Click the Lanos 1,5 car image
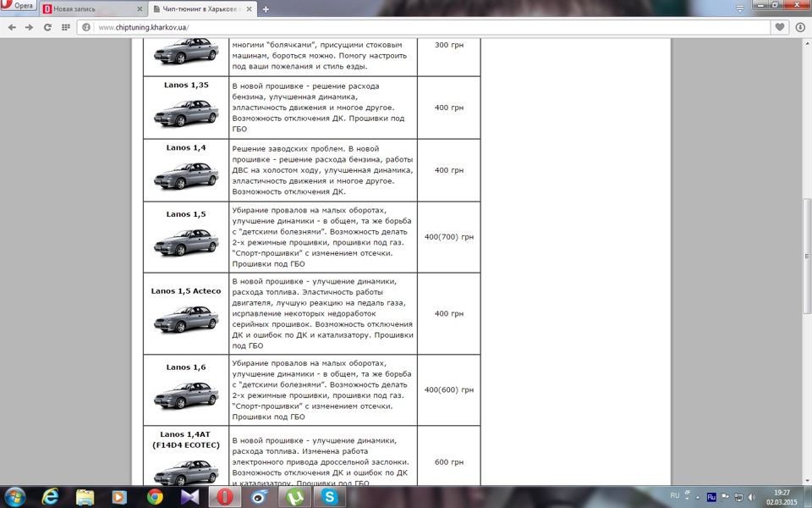 (186, 241)
